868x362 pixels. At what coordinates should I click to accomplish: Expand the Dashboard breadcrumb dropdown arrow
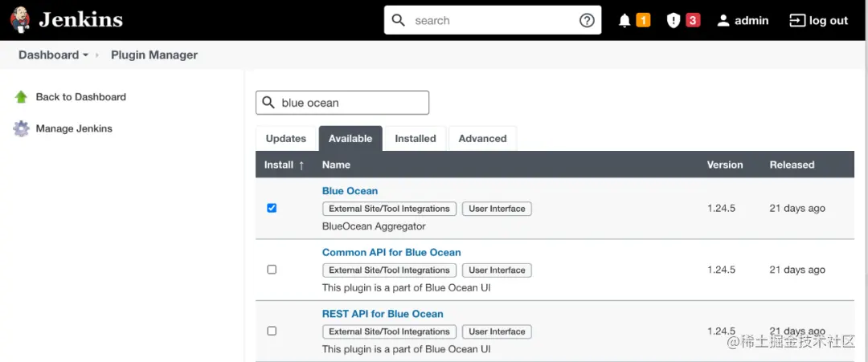pyautogui.click(x=85, y=55)
